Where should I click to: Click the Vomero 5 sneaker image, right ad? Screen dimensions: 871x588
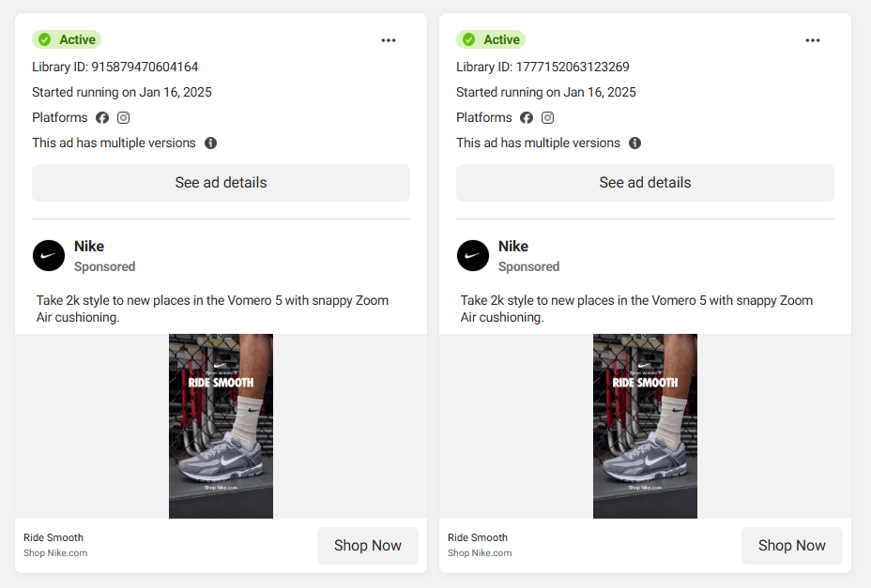tap(645, 427)
